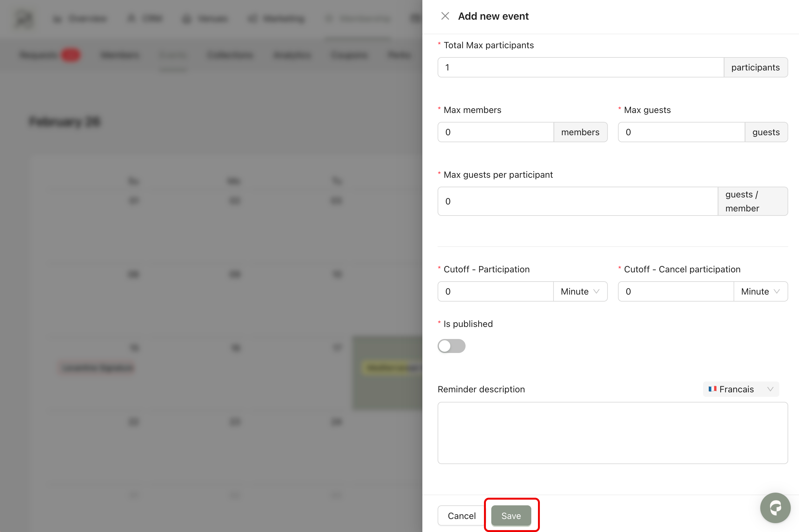
Task: Click chevron arrow beside Francais
Action: [770, 389]
